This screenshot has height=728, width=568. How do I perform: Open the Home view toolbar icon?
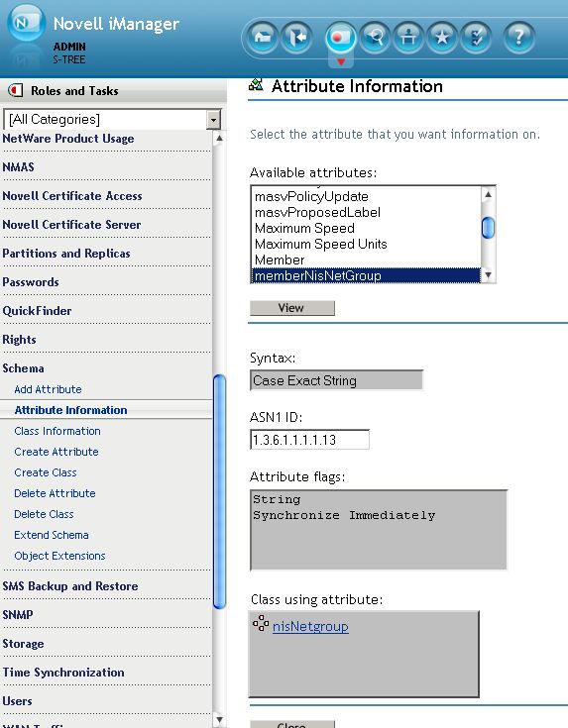[x=263, y=37]
